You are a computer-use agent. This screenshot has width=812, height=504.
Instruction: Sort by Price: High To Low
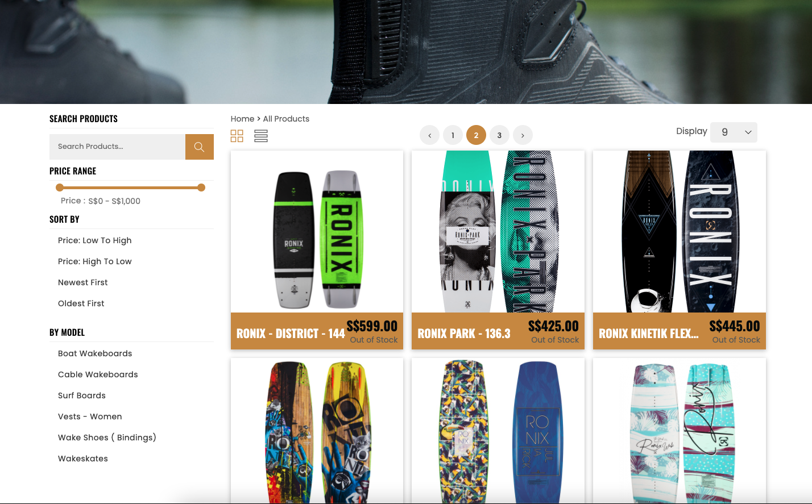tap(95, 261)
